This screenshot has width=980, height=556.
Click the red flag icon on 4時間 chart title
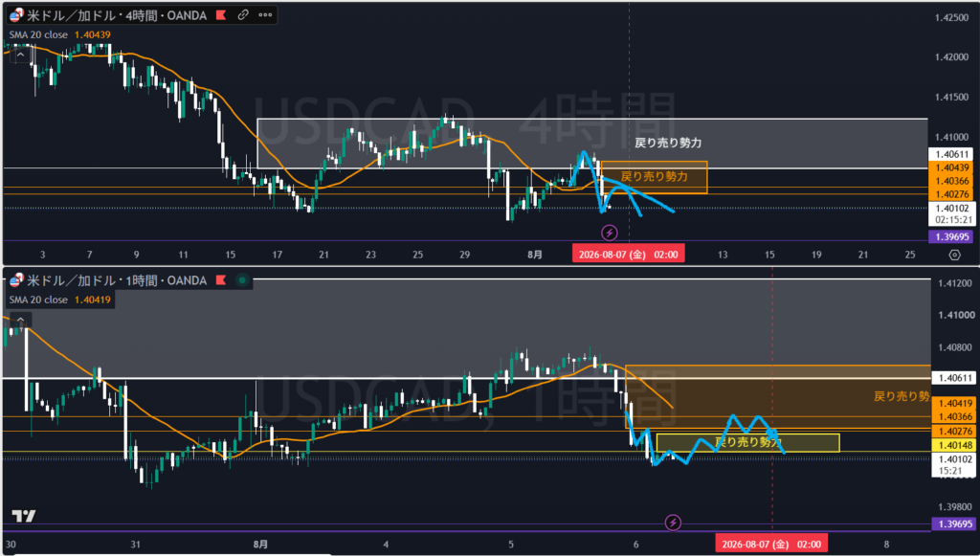tap(221, 15)
